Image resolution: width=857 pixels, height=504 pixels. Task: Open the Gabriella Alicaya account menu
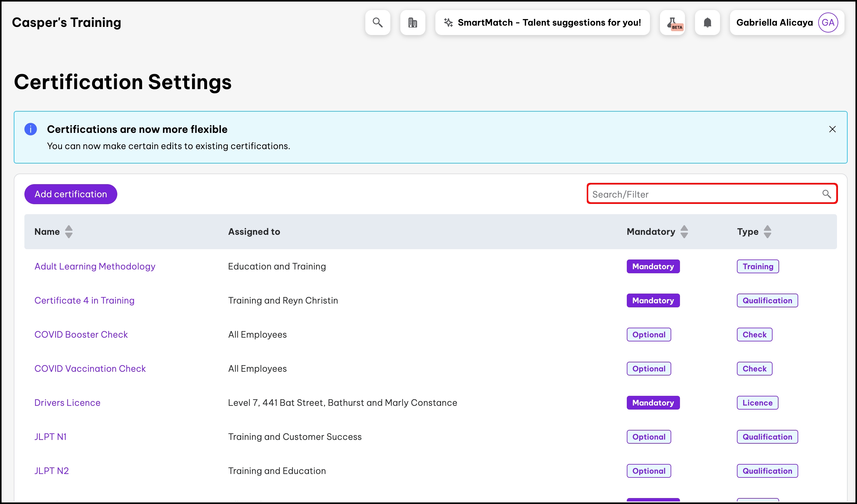774,23
